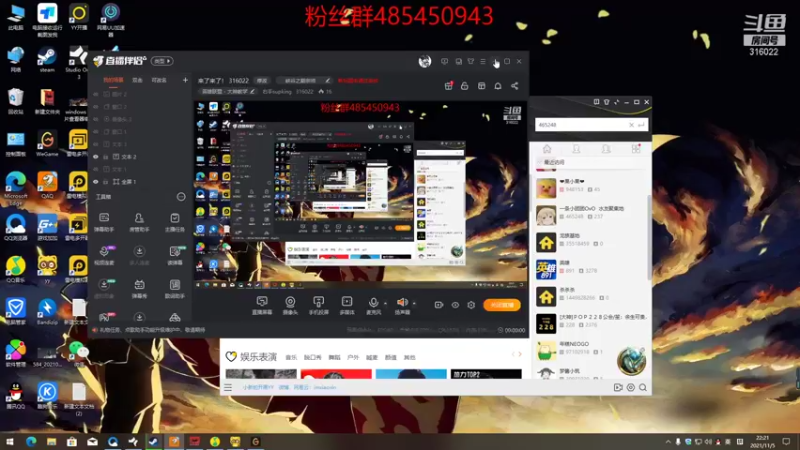This screenshot has width=800, height=450.
Task: Click the gift box icon with red badge
Action: [x=448, y=86]
